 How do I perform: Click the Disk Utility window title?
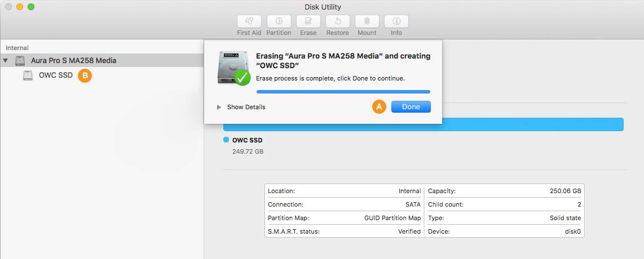click(323, 7)
